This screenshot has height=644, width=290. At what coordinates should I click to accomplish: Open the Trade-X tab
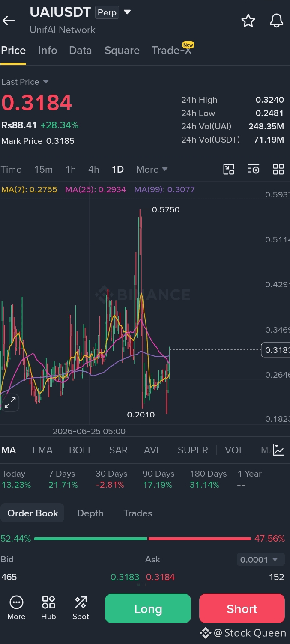coord(171,51)
